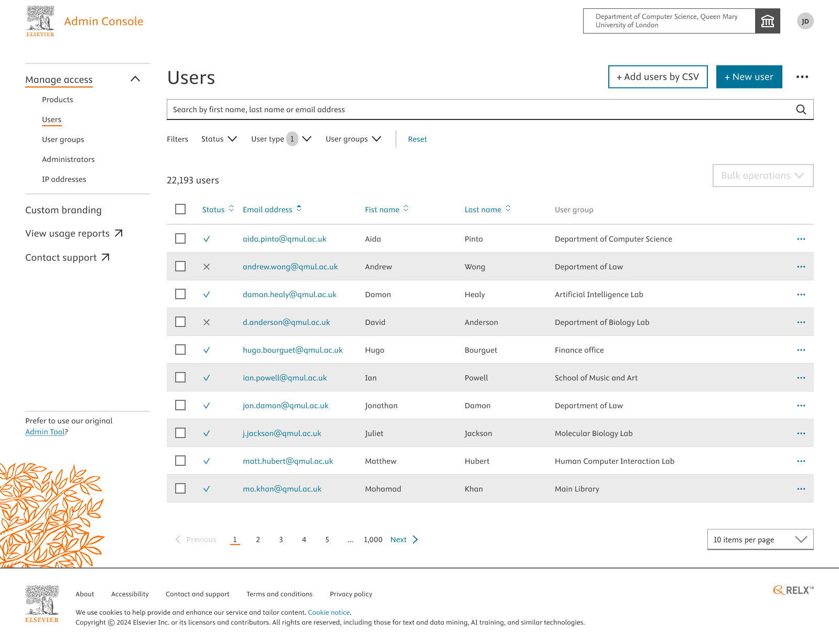Open row actions for aida.pinto@qmul.ac.uk
This screenshot has height=644, width=839.
[x=801, y=239]
